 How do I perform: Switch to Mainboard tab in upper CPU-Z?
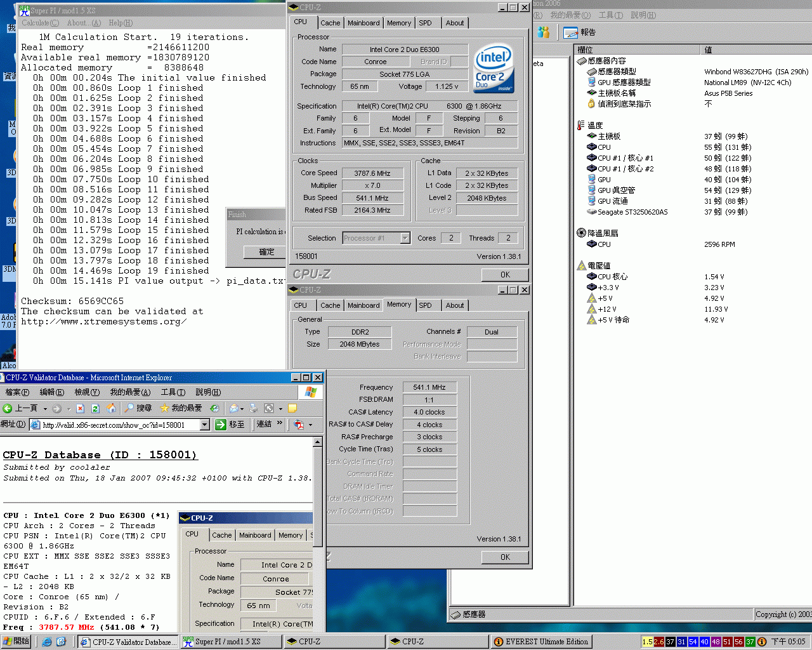coord(363,23)
